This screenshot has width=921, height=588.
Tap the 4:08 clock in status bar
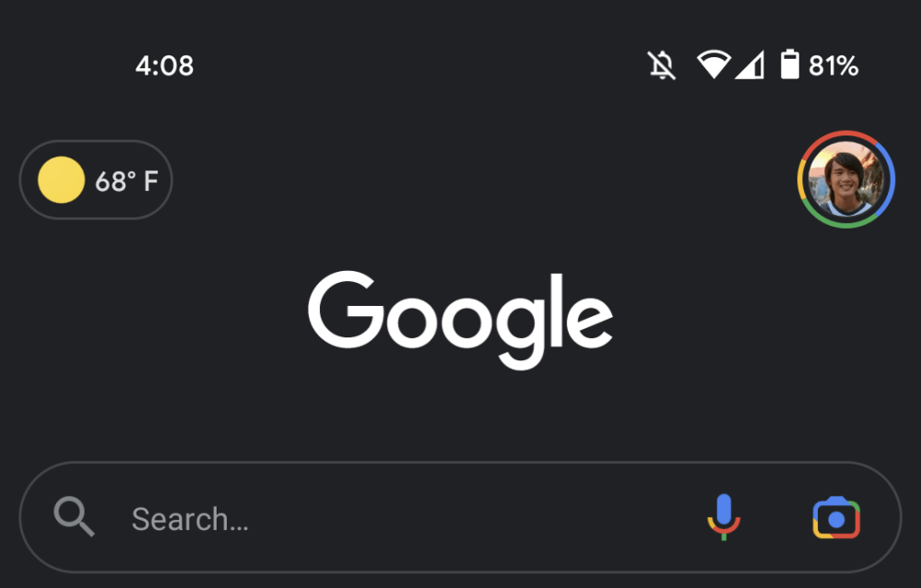click(x=164, y=65)
